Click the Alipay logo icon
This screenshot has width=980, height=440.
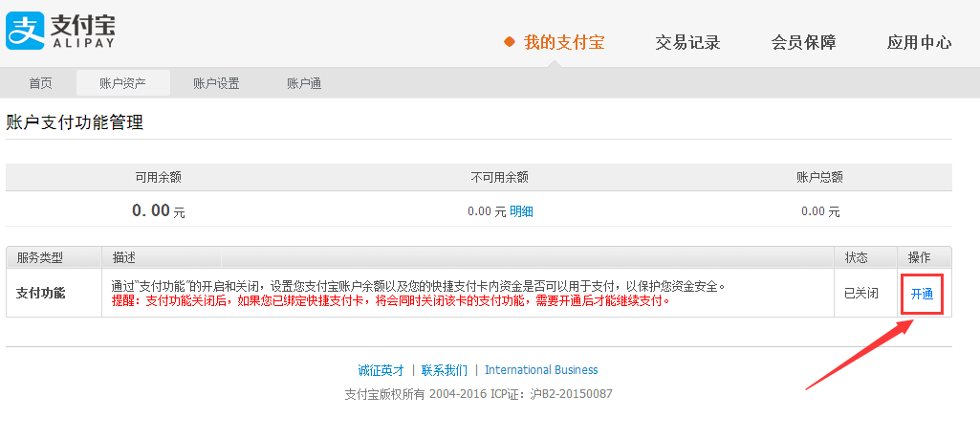pos(26,31)
